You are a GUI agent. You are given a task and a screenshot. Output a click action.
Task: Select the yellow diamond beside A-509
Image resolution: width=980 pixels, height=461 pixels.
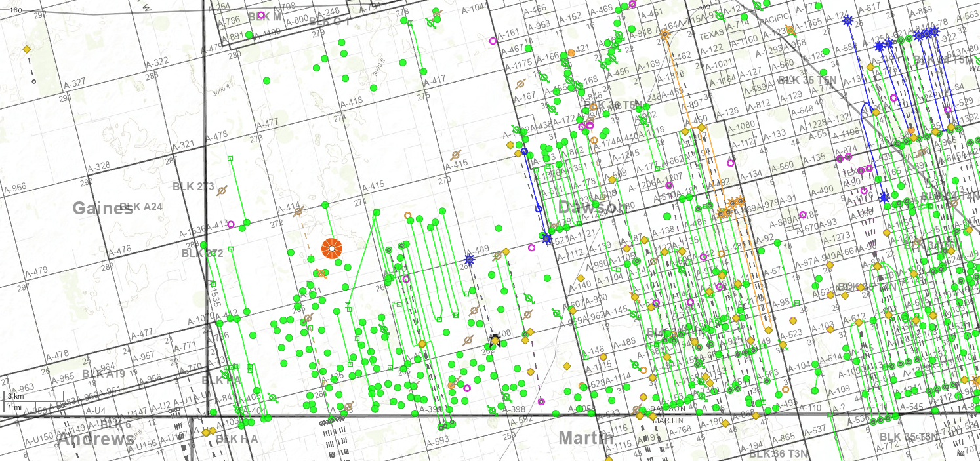point(613,179)
